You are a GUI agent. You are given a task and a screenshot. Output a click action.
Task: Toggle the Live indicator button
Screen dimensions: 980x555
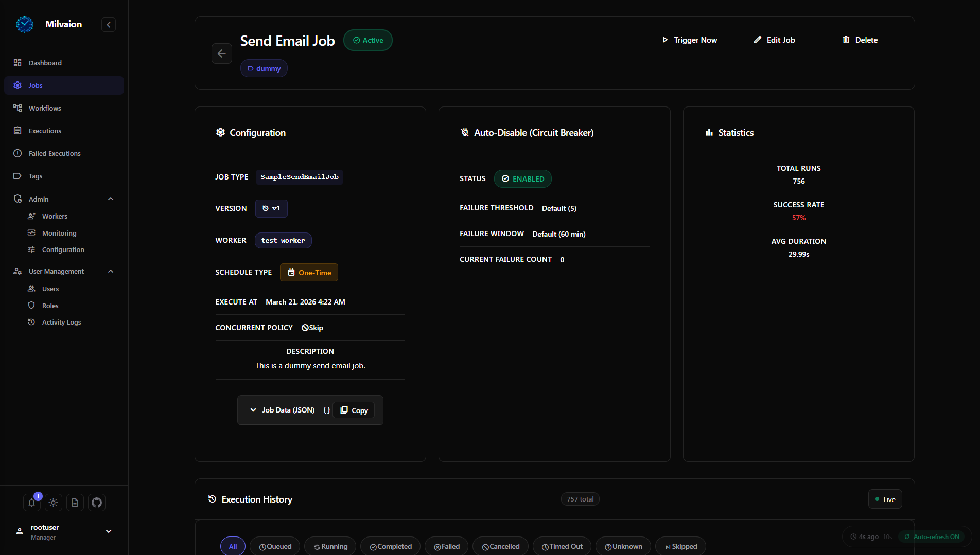point(885,499)
